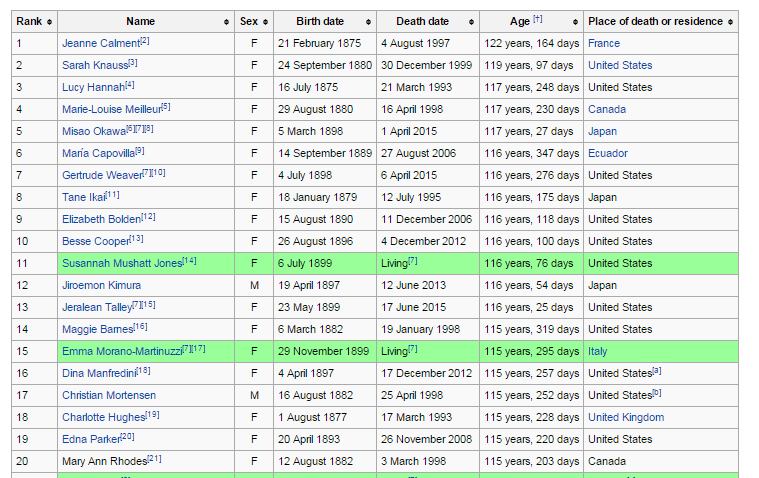Open reference 21 next to Mary Ann Rhodes

click(154, 459)
